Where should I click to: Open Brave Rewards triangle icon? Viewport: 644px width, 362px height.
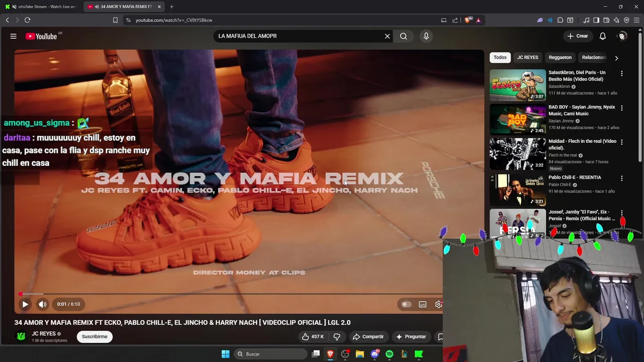pyautogui.click(x=478, y=20)
